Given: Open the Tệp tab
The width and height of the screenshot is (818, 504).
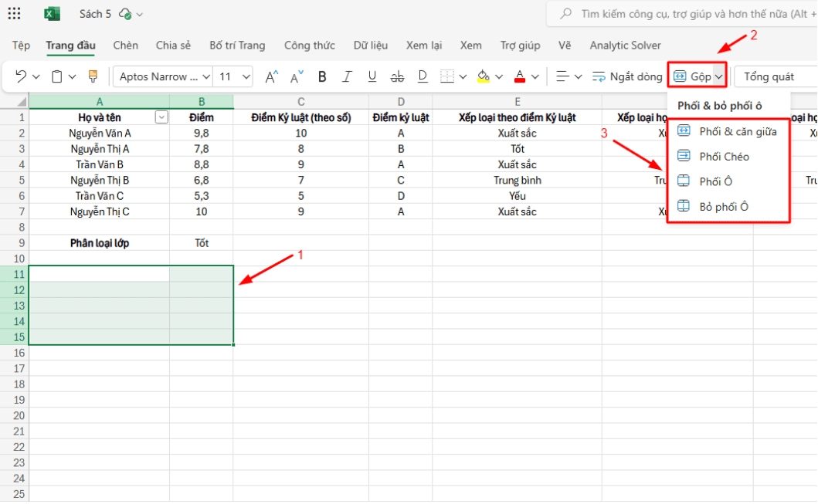Looking at the screenshot, I should 21,46.
